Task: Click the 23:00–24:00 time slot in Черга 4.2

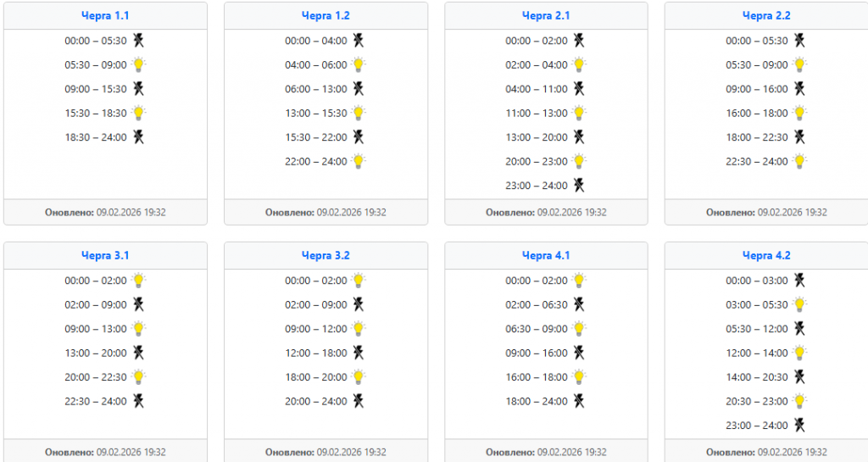Action: [757, 426]
